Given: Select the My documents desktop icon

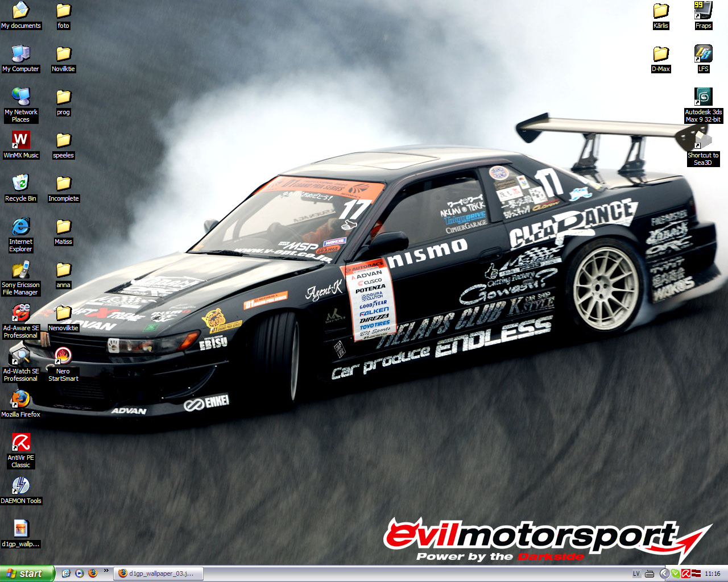Looking at the screenshot, I should click(x=21, y=15).
